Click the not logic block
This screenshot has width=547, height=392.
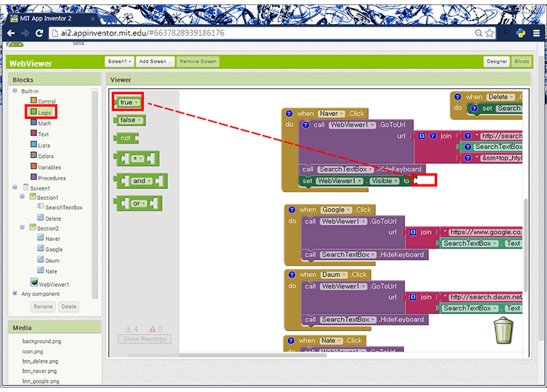pyautogui.click(x=126, y=138)
